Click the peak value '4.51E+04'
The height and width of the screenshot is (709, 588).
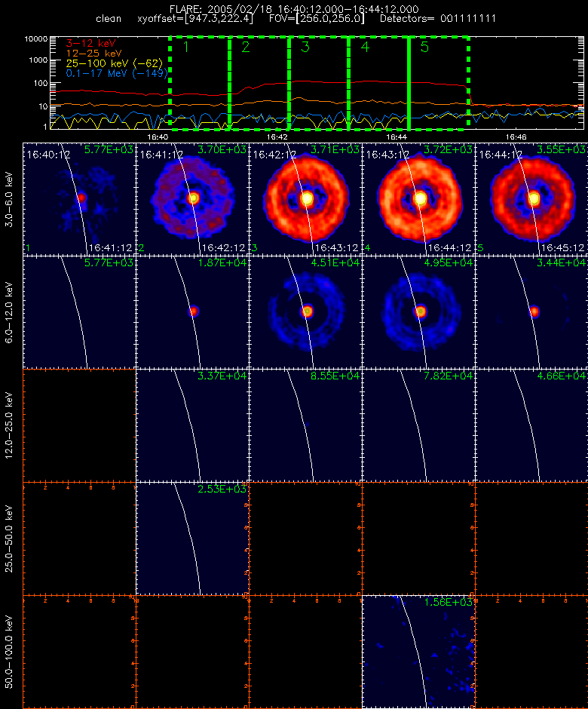tap(335, 262)
